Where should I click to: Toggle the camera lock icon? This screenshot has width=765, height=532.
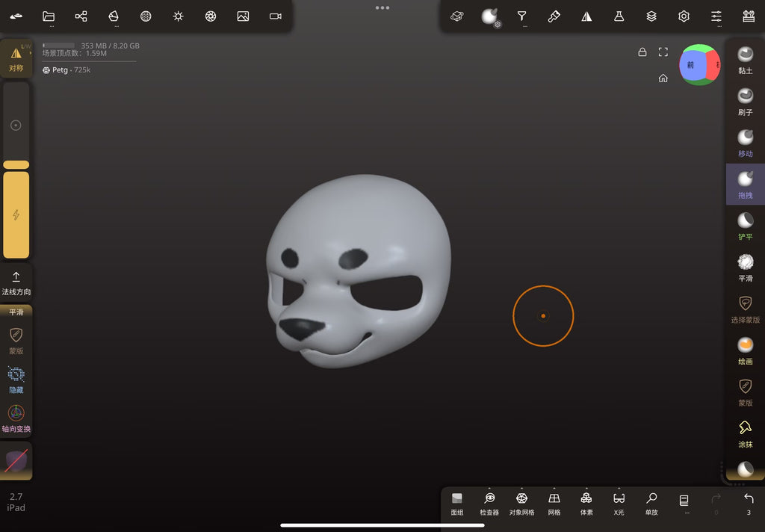(642, 52)
